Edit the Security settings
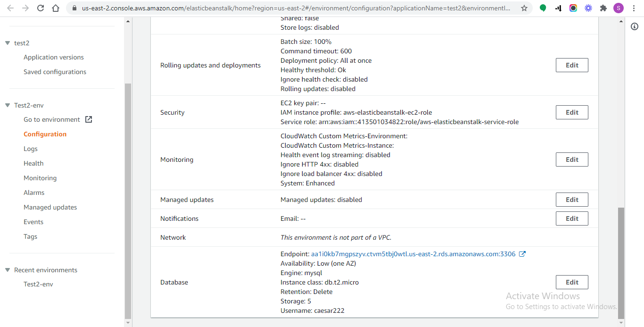The width and height of the screenshot is (644, 327). click(572, 112)
